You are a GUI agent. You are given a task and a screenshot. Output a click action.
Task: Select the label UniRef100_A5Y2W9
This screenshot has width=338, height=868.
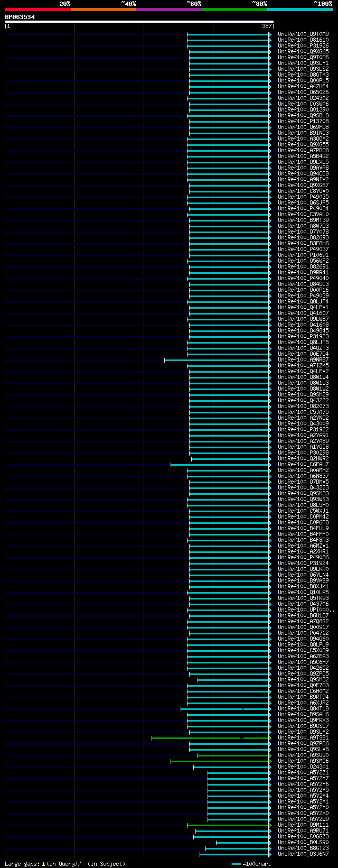[x=303, y=819]
